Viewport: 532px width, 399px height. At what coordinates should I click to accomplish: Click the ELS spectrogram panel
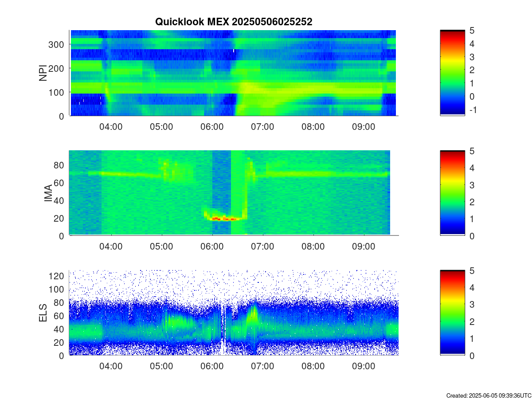pos(234,313)
